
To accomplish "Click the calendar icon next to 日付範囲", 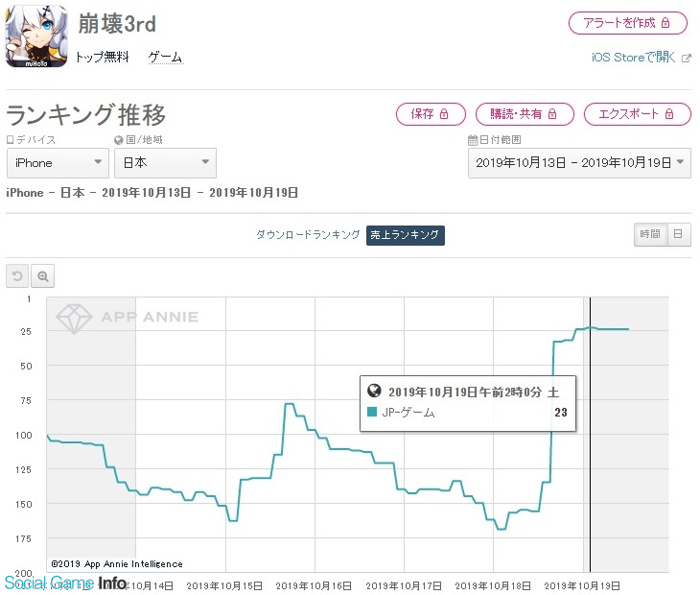I will pyautogui.click(x=473, y=140).
